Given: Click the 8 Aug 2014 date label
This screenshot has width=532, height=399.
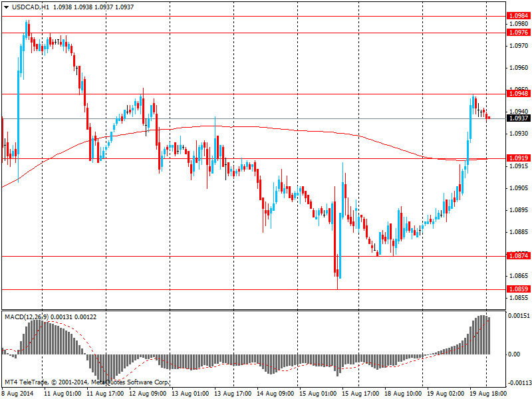Looking at the screenshot, I should pos(17,393).
